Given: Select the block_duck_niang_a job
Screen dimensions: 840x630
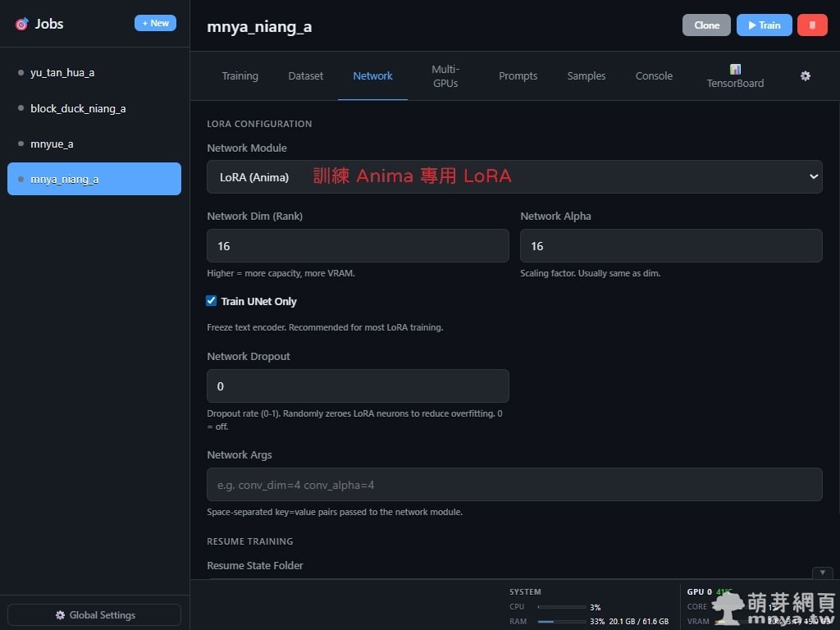Looking at the screenshot, I should [78, 108].
